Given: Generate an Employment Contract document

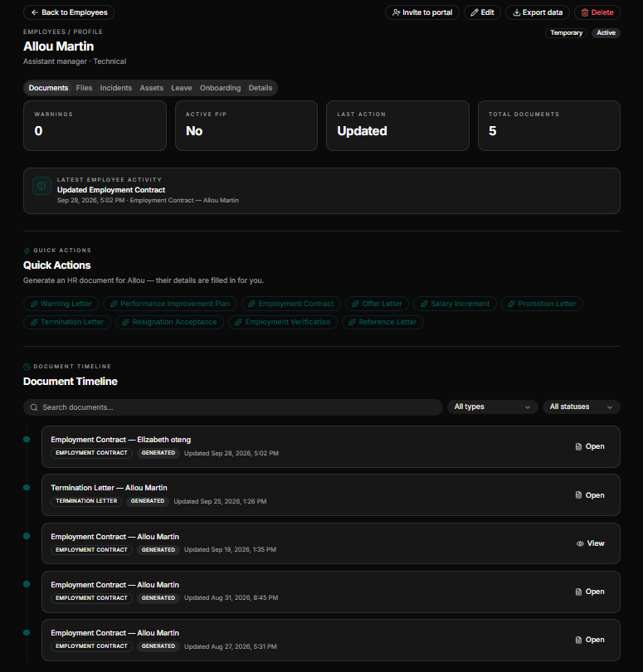Looking at the screenshot, I should tap(290, 304).
